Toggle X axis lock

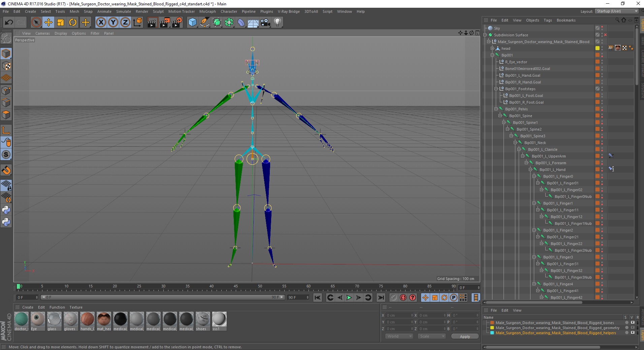101,23
